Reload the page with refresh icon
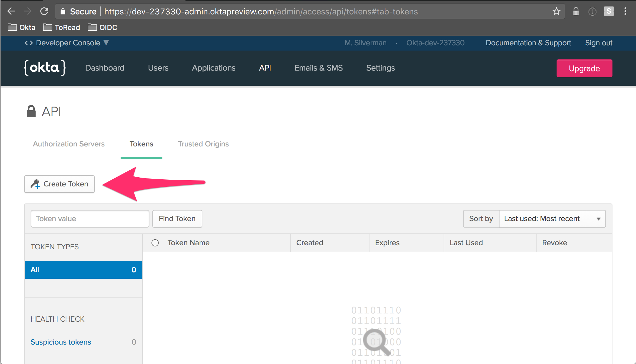The image size is (636, 364). tap(44, 11)
